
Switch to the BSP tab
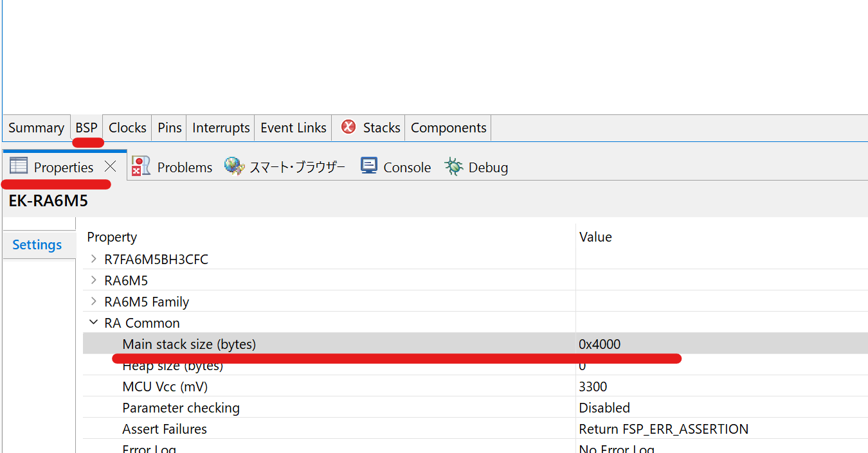[86, 128]
